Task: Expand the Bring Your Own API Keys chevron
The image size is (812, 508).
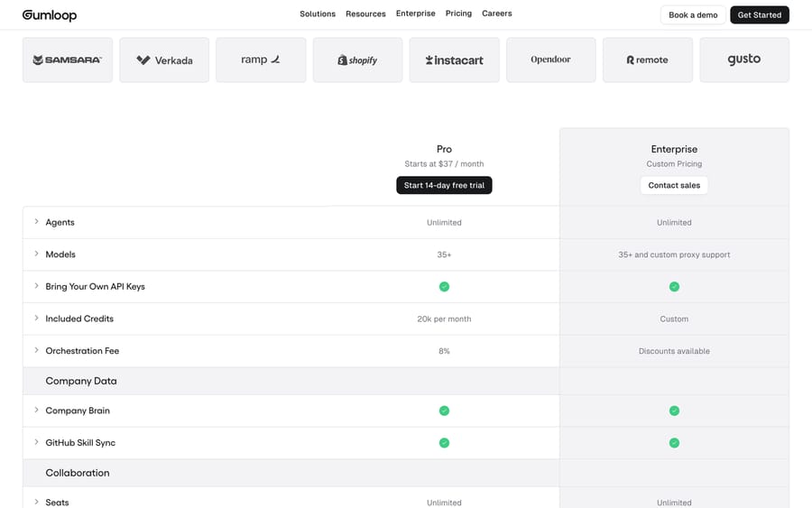Action: click(36, 286)
